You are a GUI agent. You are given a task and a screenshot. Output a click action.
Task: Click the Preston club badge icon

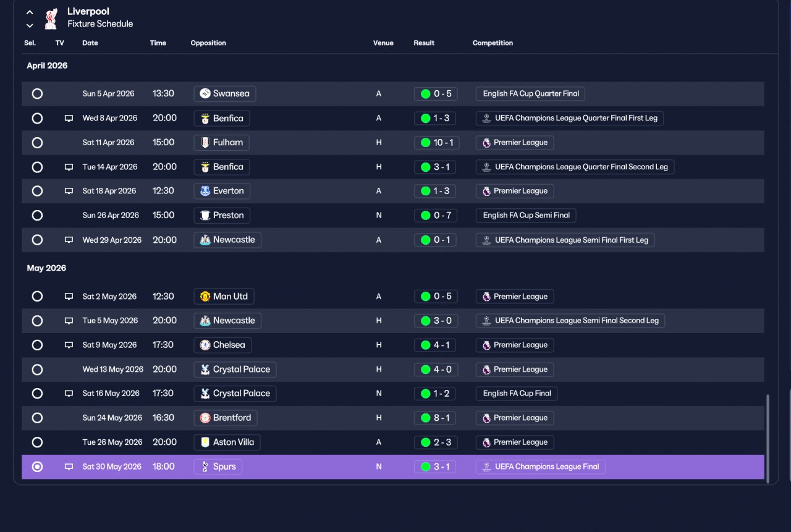[x=205, y=216]
